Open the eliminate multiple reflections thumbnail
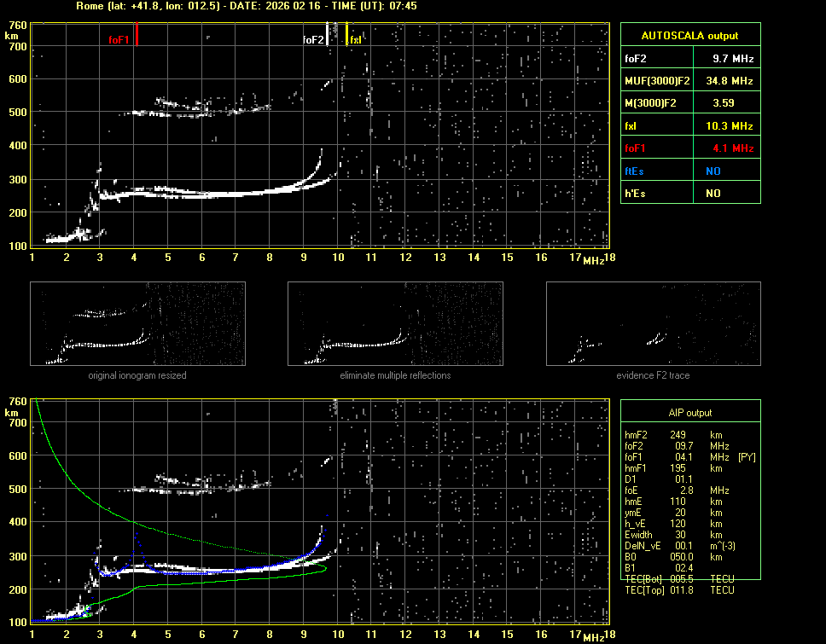Viewport: 826px width, 644px height. pyautogui.click(x=395, y=323)
